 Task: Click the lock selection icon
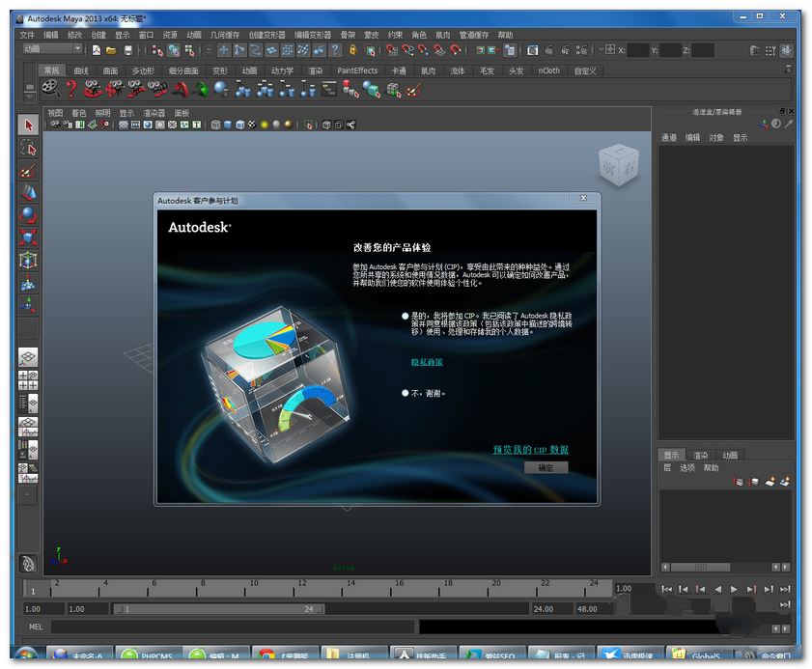(353, 50)
